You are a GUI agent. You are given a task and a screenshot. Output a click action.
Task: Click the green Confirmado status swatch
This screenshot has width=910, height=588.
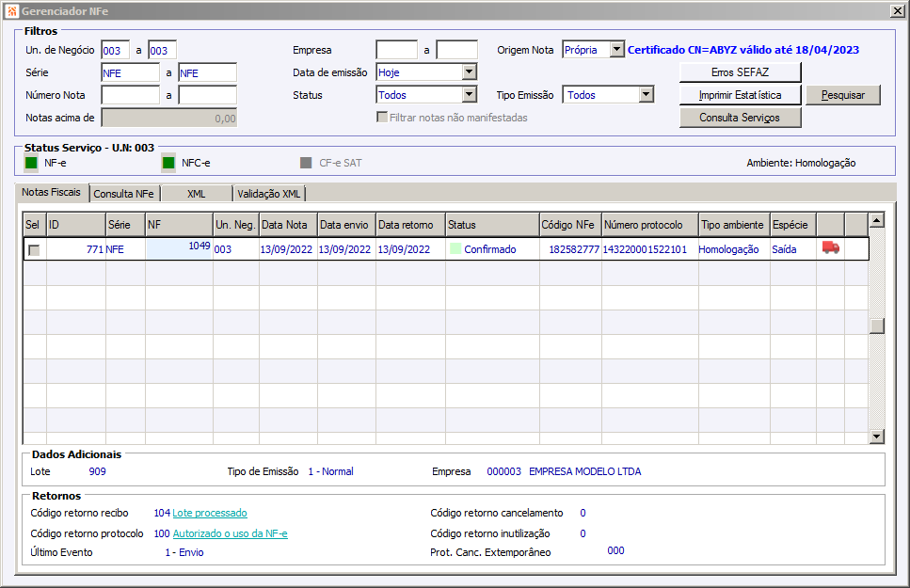pos(455,249)
